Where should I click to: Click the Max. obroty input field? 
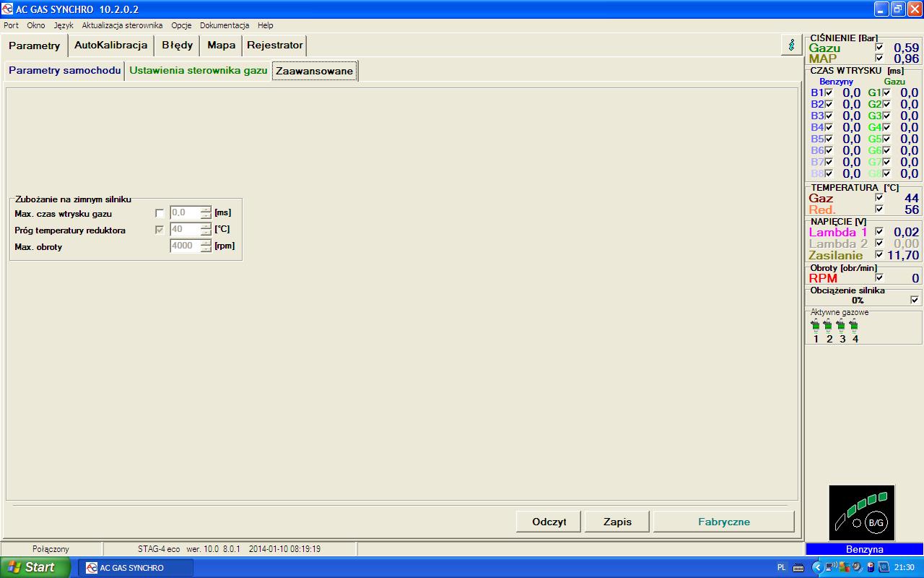(184, 246)
